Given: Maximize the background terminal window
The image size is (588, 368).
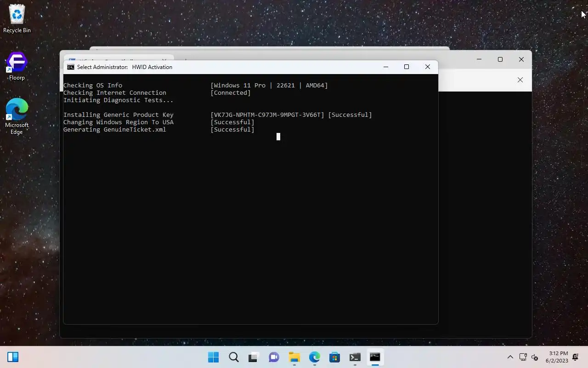Looking at the screenshot, I should (500, 59).
